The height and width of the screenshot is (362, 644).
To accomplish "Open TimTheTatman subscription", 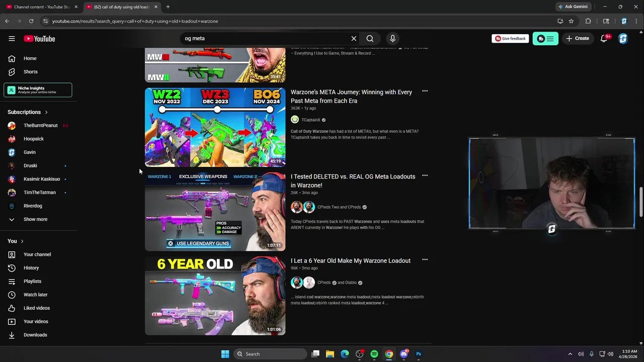I will (x=38, y=193).
